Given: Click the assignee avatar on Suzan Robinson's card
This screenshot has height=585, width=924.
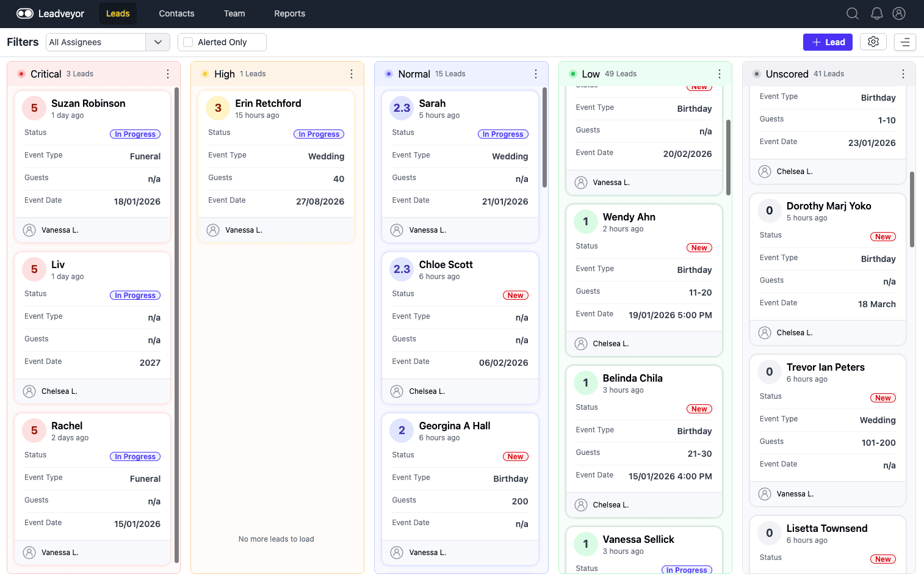Looking at the screenshot, I should click(x=29, y=230).
